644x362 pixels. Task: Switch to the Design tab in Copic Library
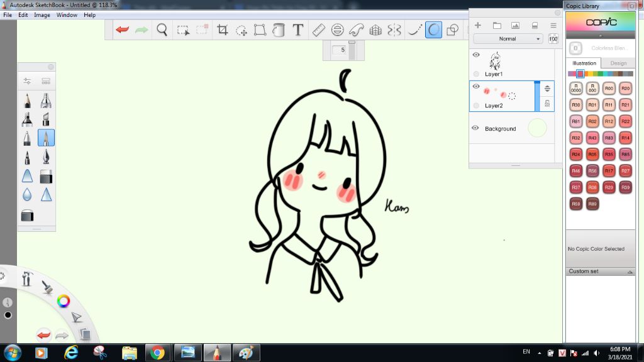tap(618, 63)
